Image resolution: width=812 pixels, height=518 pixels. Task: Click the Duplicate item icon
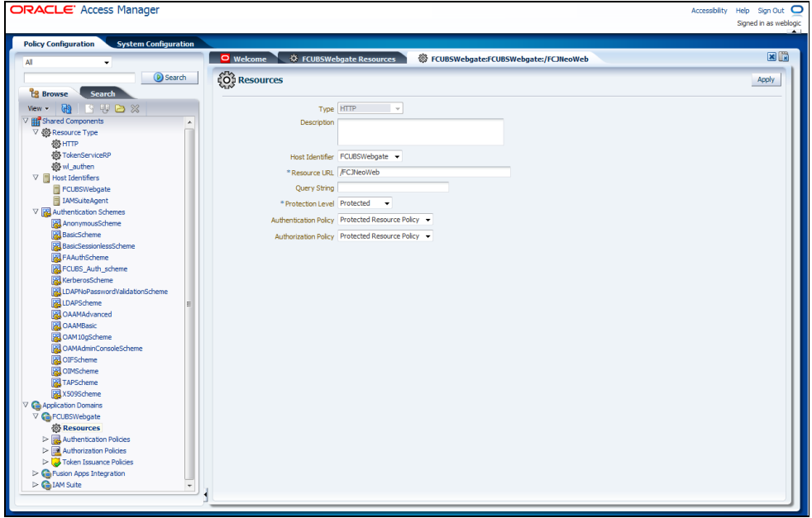point(105,109)
